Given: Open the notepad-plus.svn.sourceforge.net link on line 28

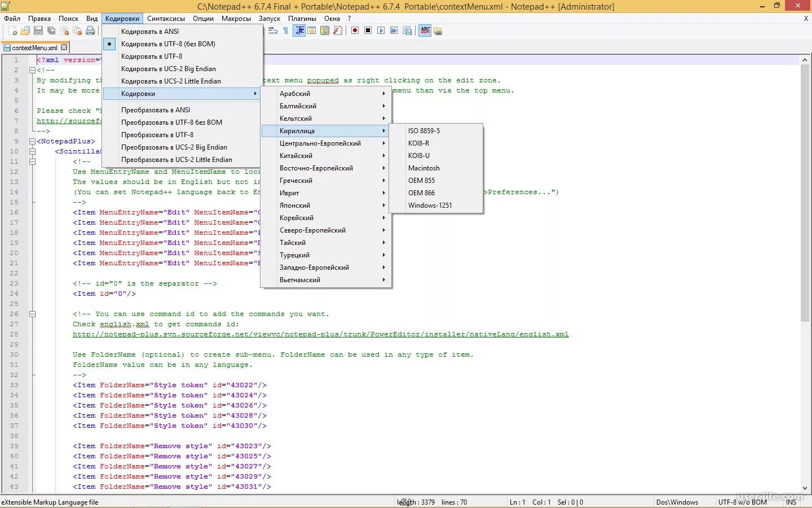Looking at the screenshot, I should 320,334.
